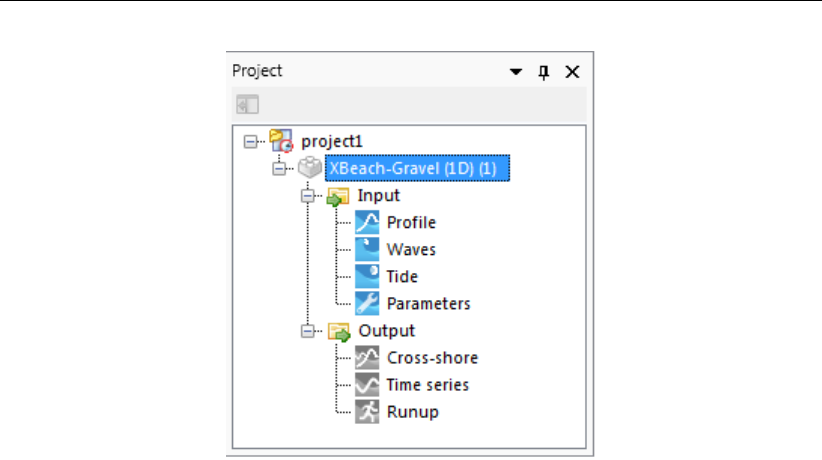The width and height of the screenshot is (822, 460).
Task: Click the Waves icon
Action: tap(367, 249)
